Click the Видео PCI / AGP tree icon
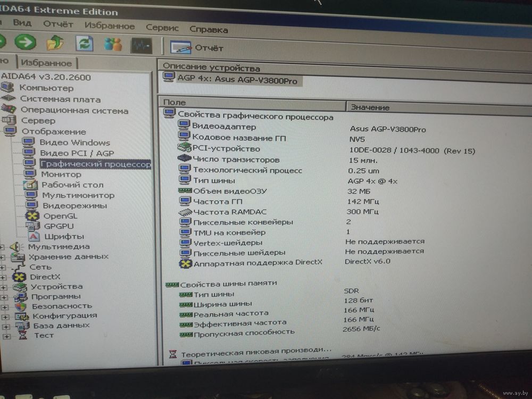The height and width of the screenshot is (399, 532). 29,152
